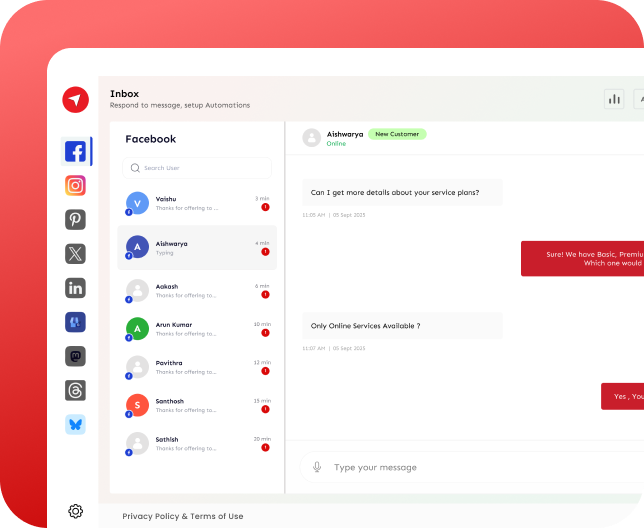Open the Pavithra conversation
This screenshot has height=528, width=644.
pos(197,367)
